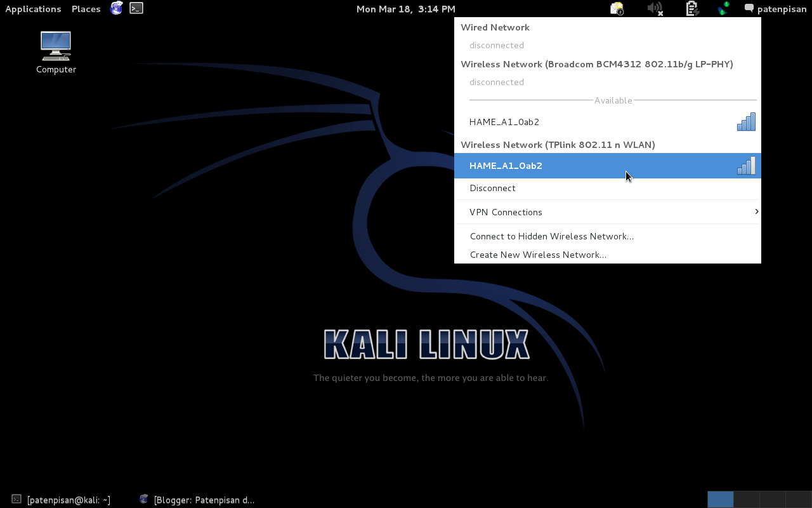This screenshot has height=508, width=812.
Task: Click Wireless Network Broadcom BCM4312 header
Action: 597,64
